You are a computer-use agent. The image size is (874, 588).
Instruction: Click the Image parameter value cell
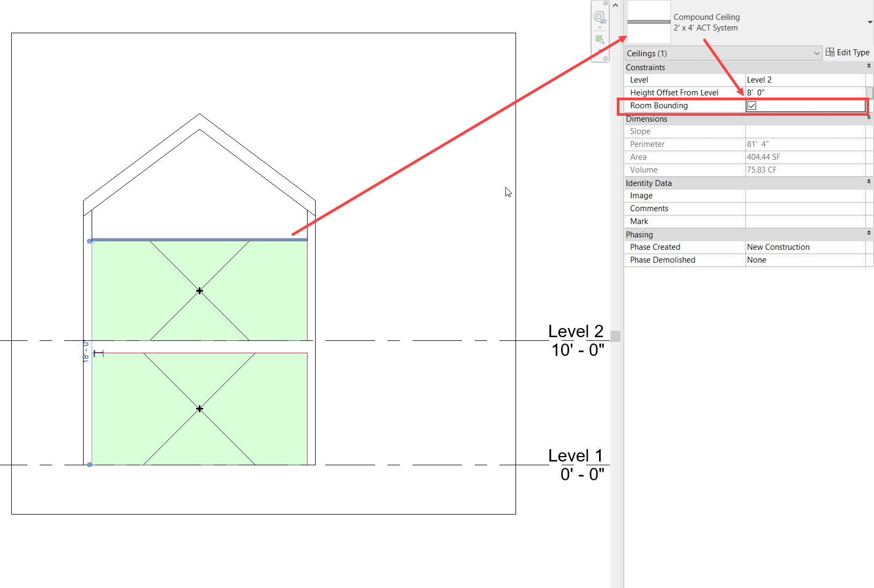tap(805, 196)
